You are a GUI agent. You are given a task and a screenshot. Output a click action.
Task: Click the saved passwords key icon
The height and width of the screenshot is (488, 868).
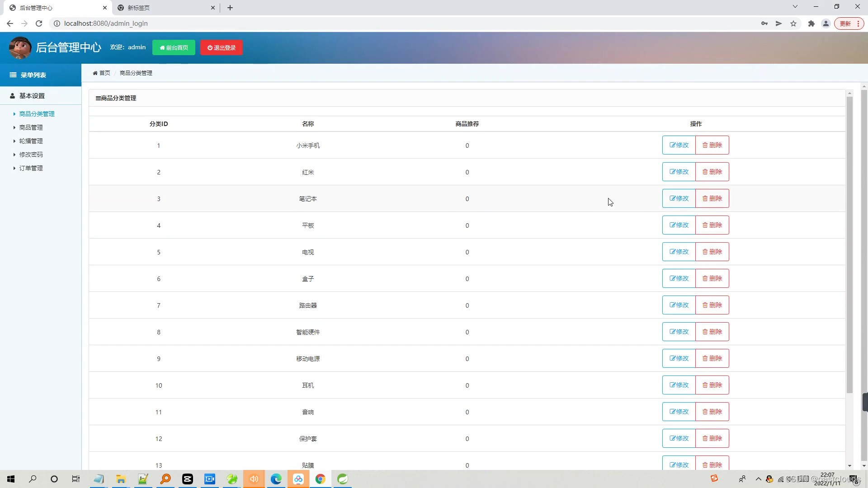click(x=764, y=23)
